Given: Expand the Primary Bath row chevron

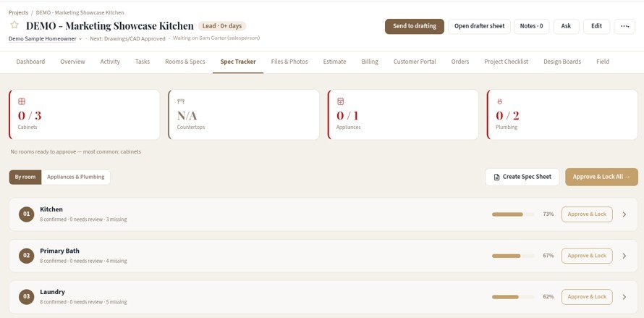Looking at the screenshot, I should 624,256.
